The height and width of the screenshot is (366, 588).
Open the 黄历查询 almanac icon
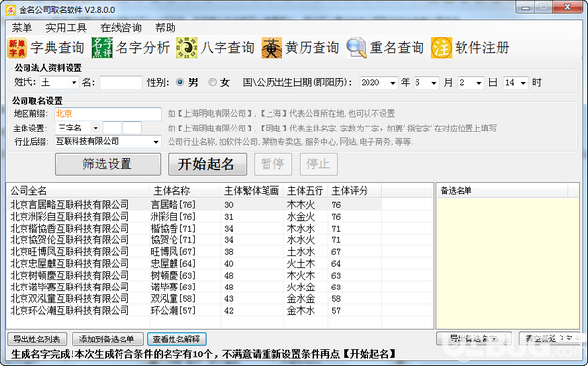tap(271, 48)
